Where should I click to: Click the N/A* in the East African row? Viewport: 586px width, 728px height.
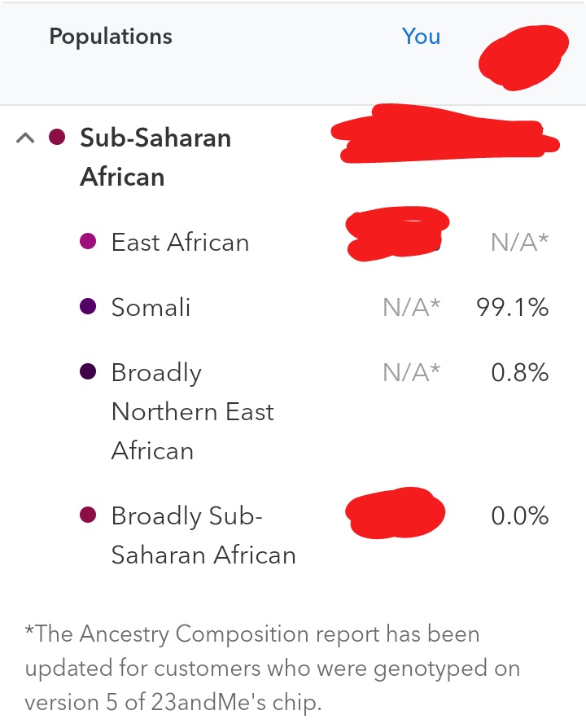click(x=519, y=242)
